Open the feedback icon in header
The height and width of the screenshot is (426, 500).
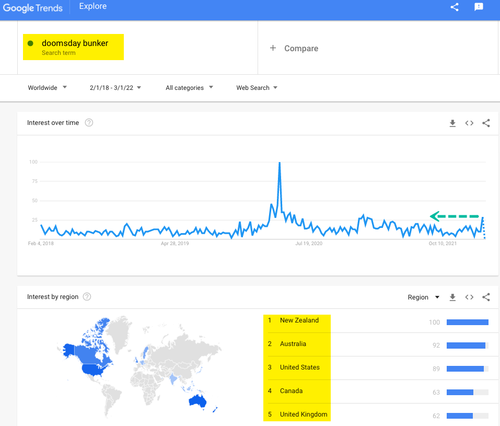(479, 7)
